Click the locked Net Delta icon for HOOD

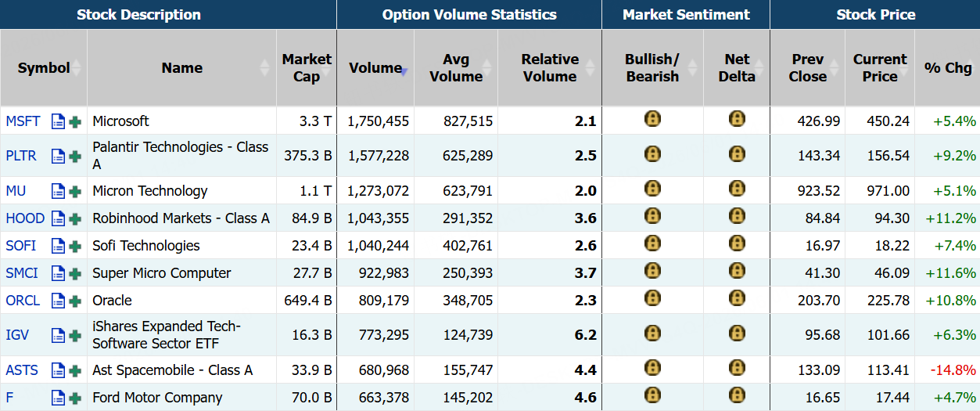(737, 216)
